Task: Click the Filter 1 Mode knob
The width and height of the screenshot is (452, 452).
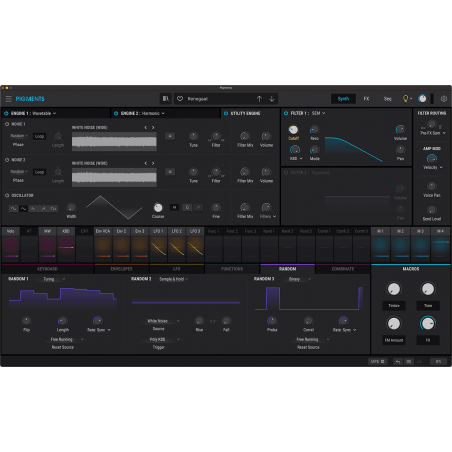Action: point(314,150)
